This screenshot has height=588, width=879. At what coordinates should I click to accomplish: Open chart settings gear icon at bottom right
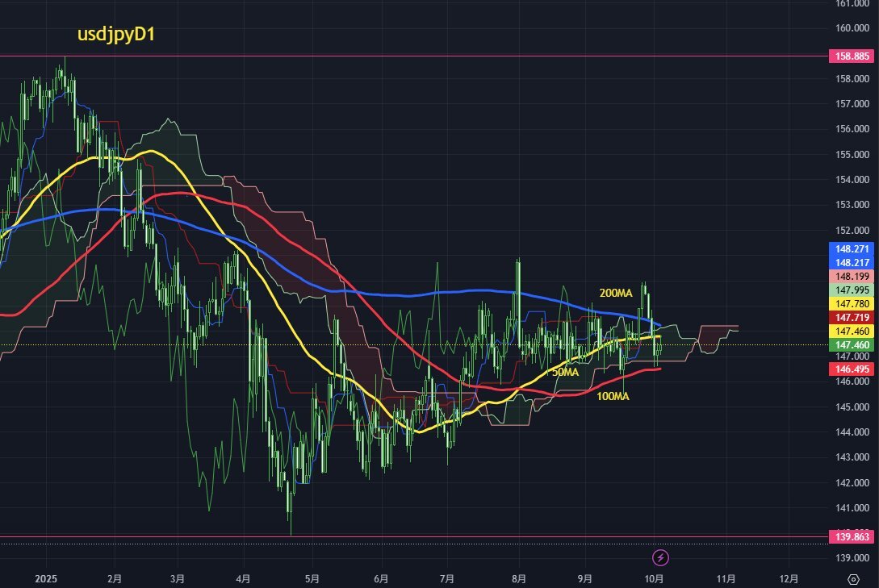tap(854, 579)
